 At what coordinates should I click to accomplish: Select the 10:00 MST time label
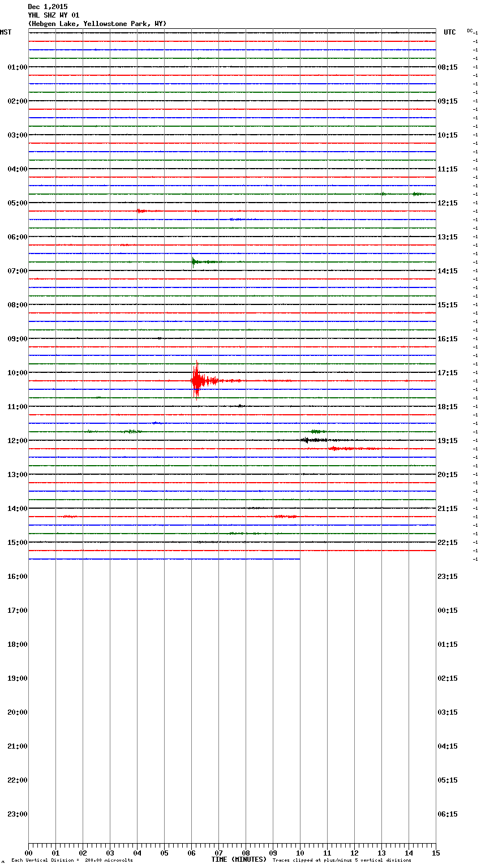[x=18, y=373]
